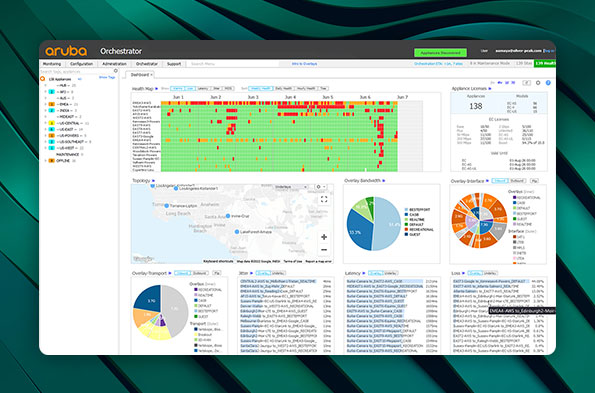This screenshot has width=595, height=393.
Task: Open the blue help icon on the dashboard
Action: click(548, 82)
